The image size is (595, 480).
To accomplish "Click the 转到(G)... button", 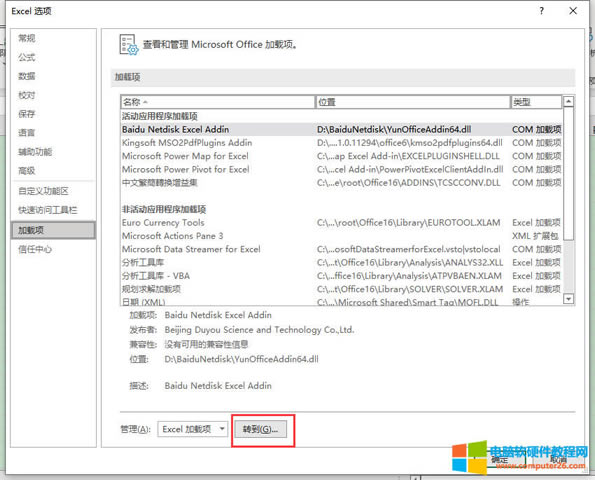I will (x=260, y=429).
